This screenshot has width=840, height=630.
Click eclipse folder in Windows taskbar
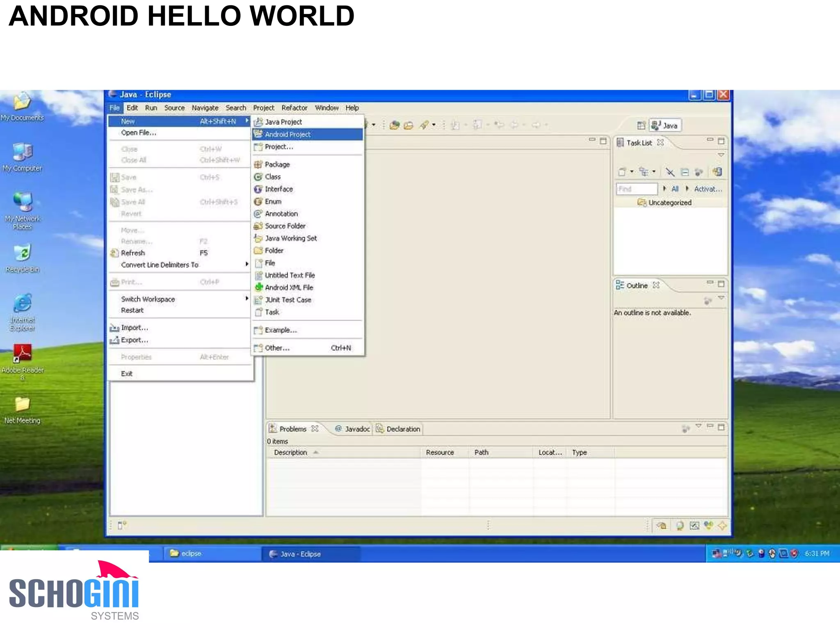coord(212,554)
